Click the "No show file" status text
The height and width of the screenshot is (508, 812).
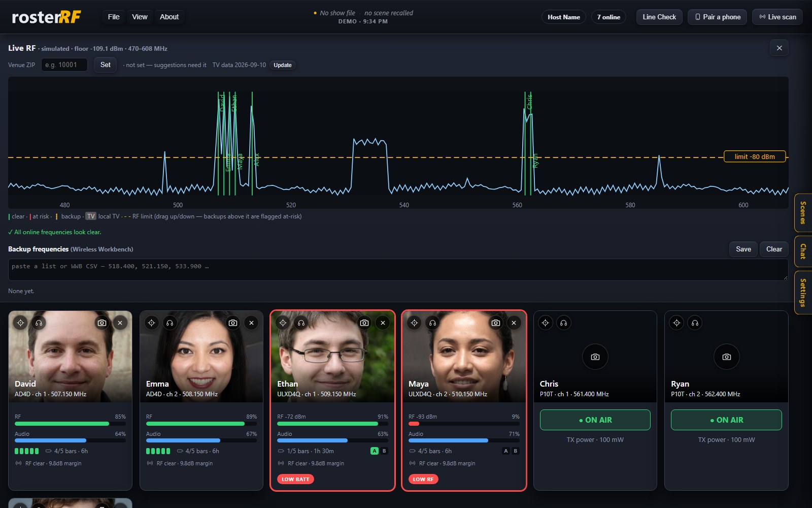click(x=337, y=13)
